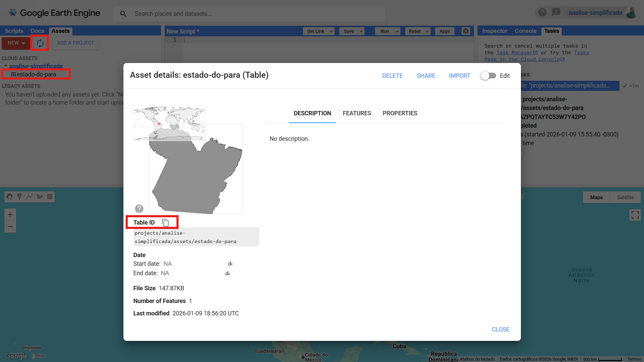Viewport: 644px width, 362px height.
Task: Switch the map to Satélite view
Action: [625, 197]
